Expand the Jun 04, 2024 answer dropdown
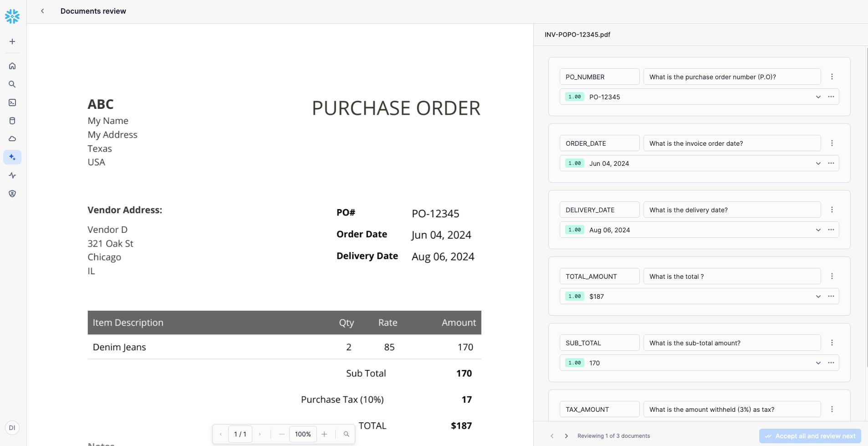 [818, 164]
